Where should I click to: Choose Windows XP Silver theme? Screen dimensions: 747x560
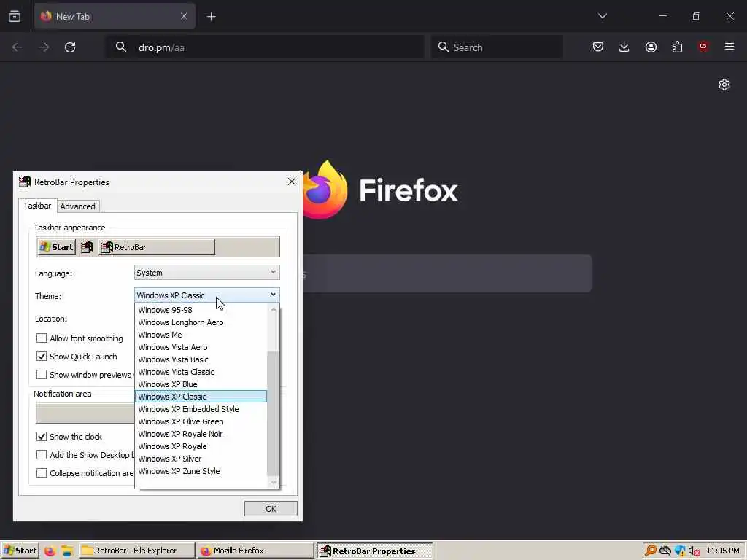point(201,459)
